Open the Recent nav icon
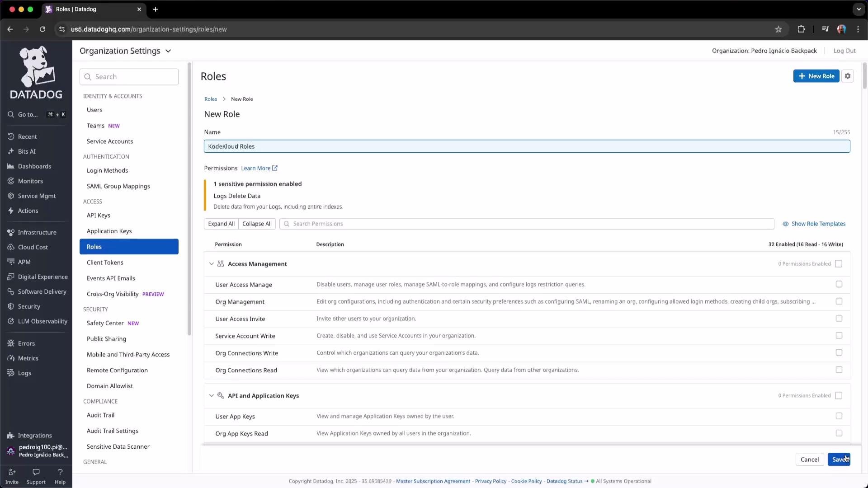The height and width of the screenshot is (488, 868). coord(11,136)
